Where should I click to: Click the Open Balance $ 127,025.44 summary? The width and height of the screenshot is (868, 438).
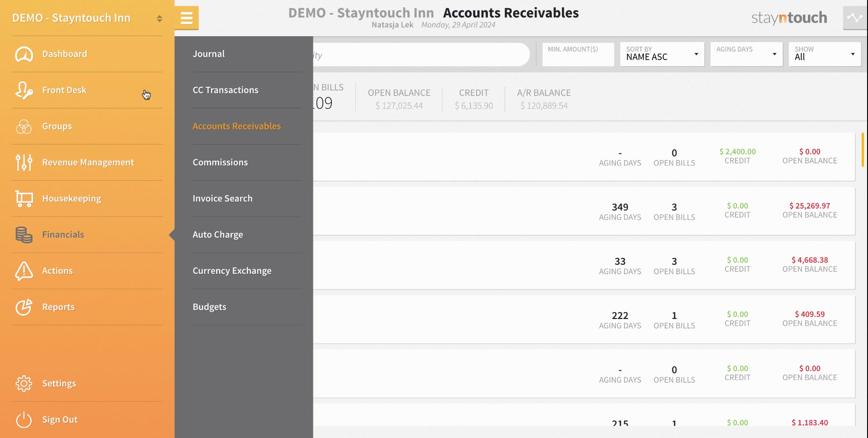[x=399, y=99]
